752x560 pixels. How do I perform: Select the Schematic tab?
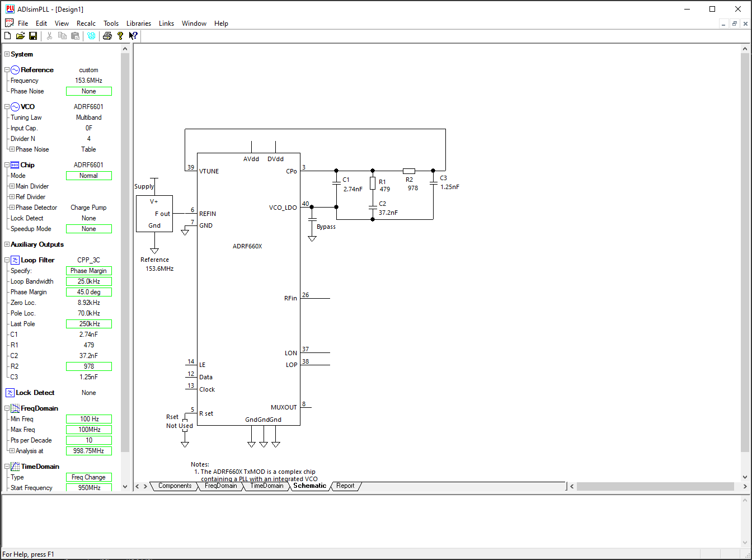pos(309,486)
